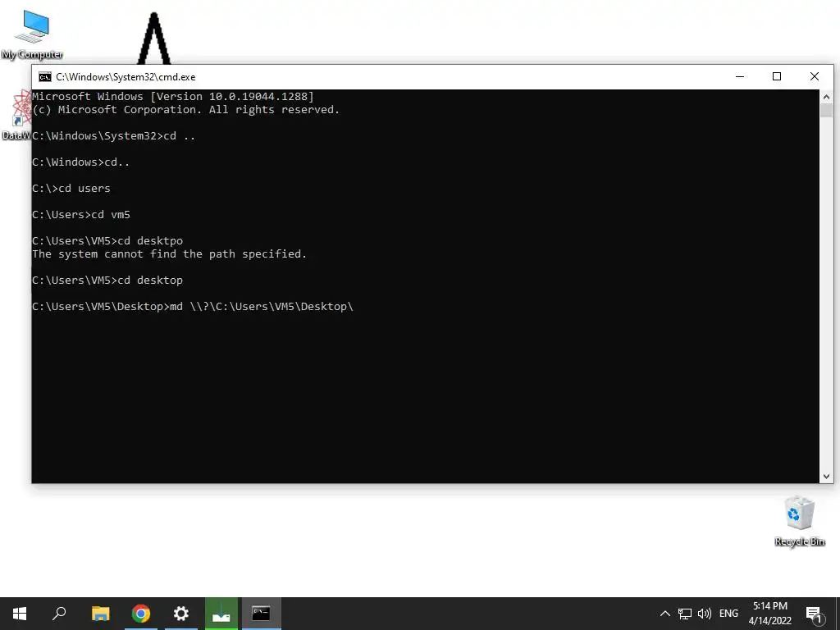Click the 'Microsoft Windows [Version' line
The image size is (840, 630).
click(173, 97)
